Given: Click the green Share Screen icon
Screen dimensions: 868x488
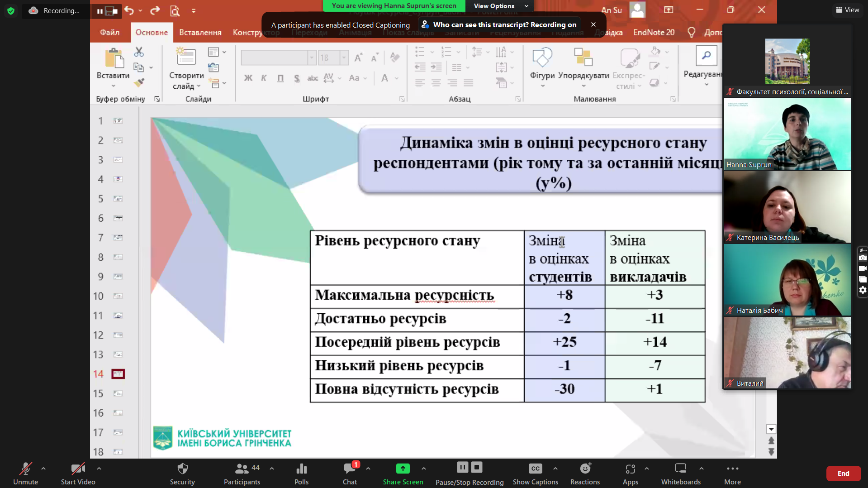Looking at the screenshot, I should pyautogui.click(x=403, y=469).
